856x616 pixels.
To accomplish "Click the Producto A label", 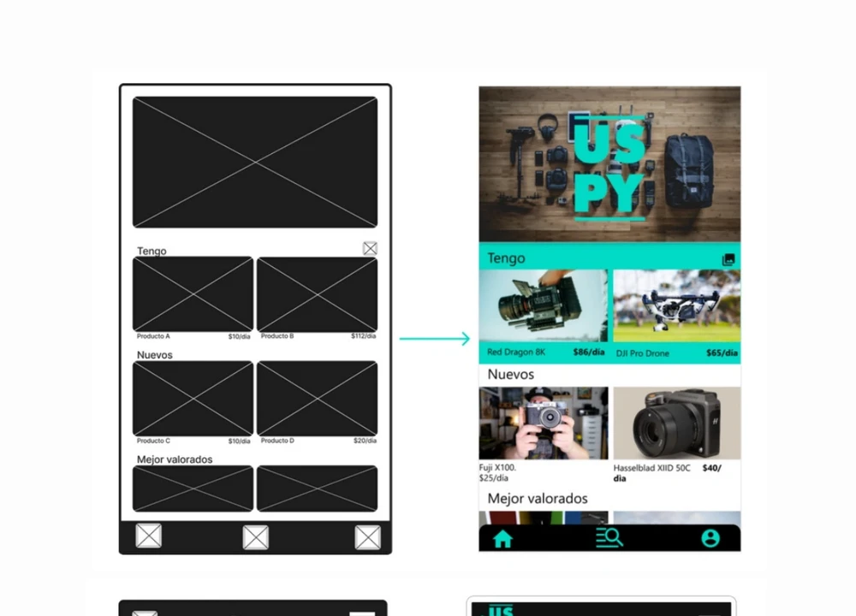I will [153, 336].
